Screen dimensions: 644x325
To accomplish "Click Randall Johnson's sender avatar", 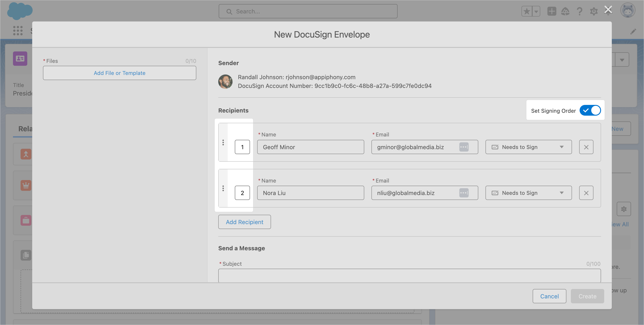I will pyautogui.click(x=225, y=81).
